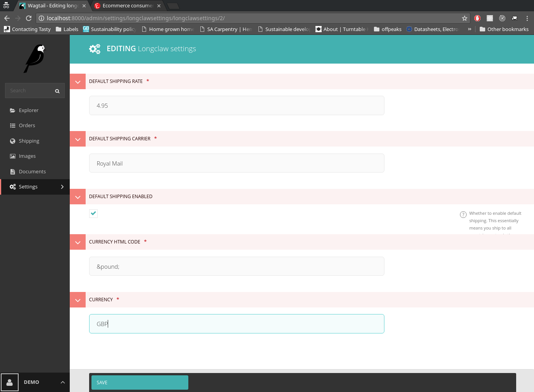Click the browser back arrow
Viewport: 534px width, 392px height.
coord(7,18)
